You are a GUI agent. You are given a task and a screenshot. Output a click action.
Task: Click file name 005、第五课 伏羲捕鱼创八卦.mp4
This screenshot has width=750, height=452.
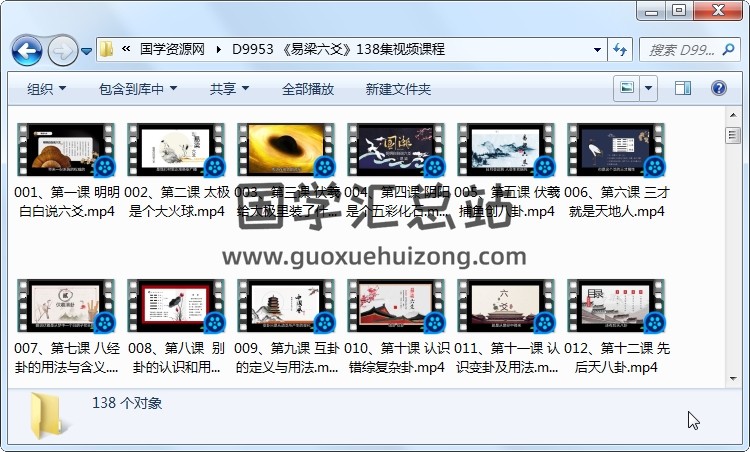tap(507, 201)
